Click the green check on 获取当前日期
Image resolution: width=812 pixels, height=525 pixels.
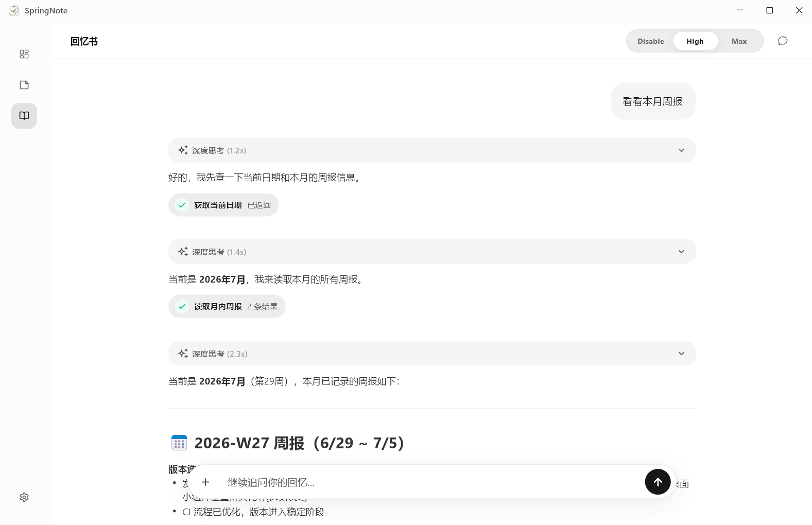click(182, 205)
